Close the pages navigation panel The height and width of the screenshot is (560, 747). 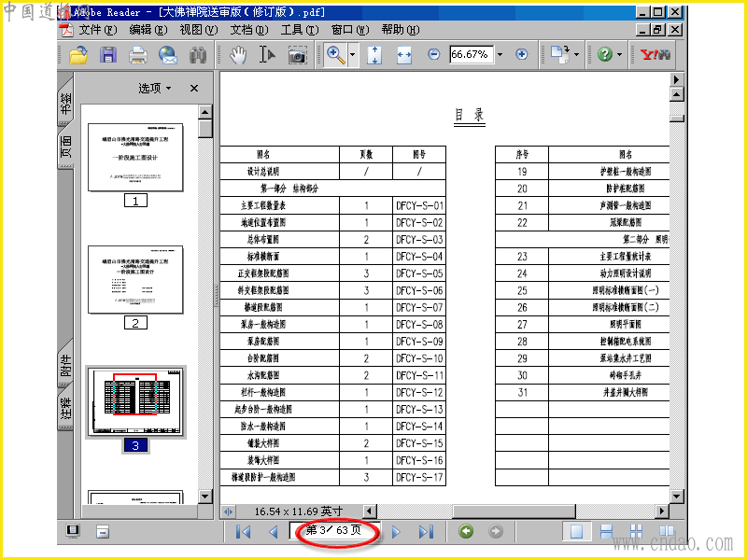(194, 88)
